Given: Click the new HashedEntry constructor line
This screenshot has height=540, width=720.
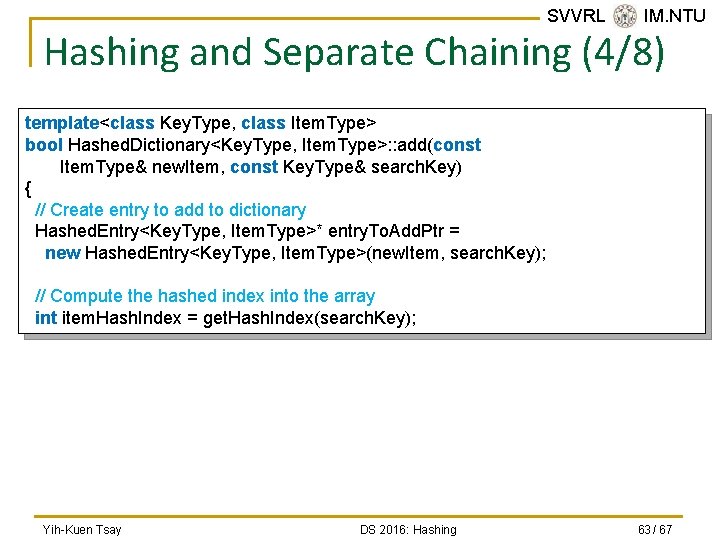Looking at the screenshot, I should point(296,253).
